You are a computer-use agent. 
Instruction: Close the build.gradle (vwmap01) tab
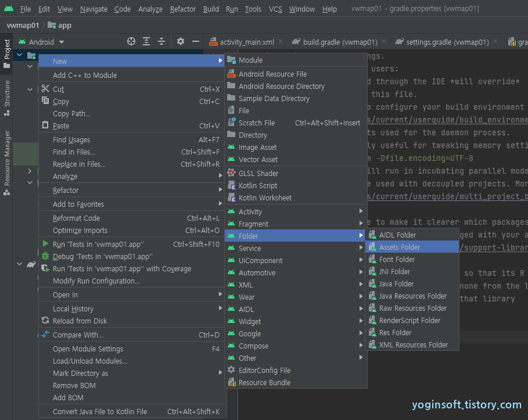point(384,41)
